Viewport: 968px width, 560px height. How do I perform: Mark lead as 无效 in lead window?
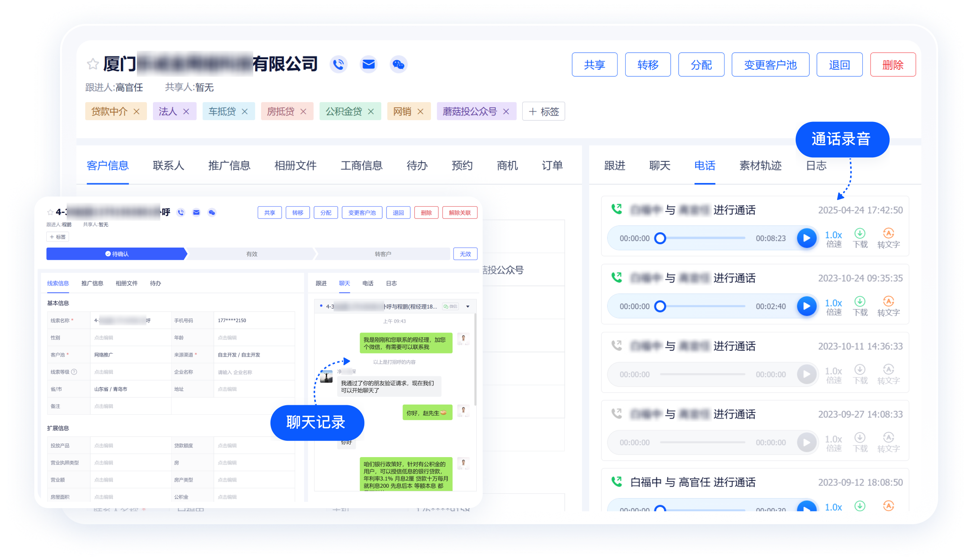pos(465,254)
